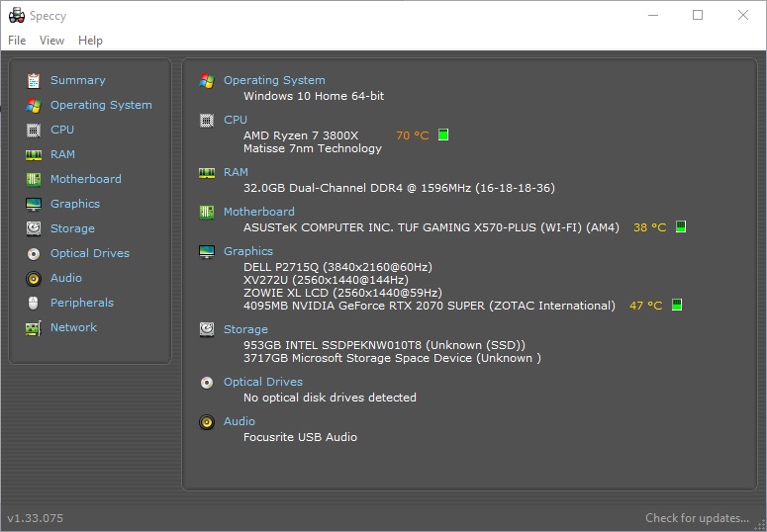
Task: Select CPU label in sidebar
Action: pyautogui.click(x=62, y=130)
